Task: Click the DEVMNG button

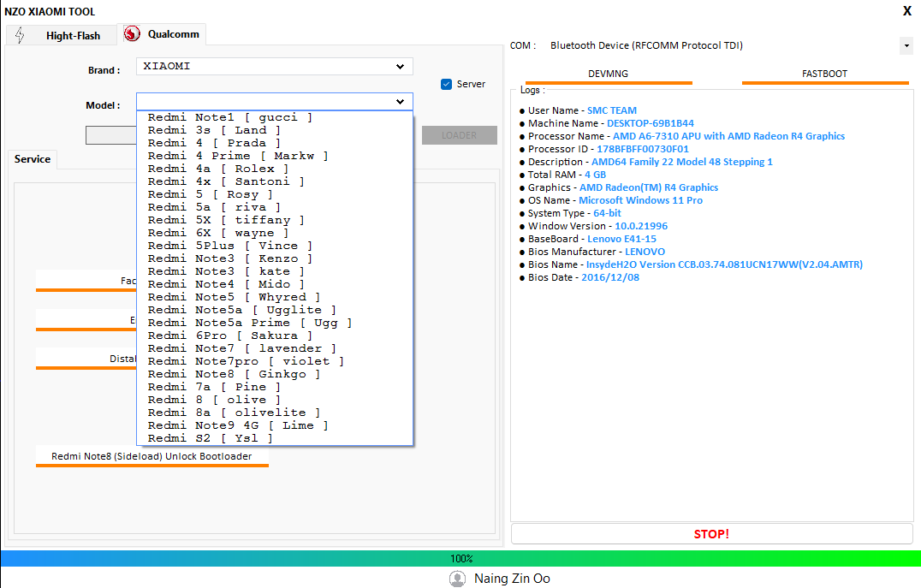Action: (x=609, y=75)
